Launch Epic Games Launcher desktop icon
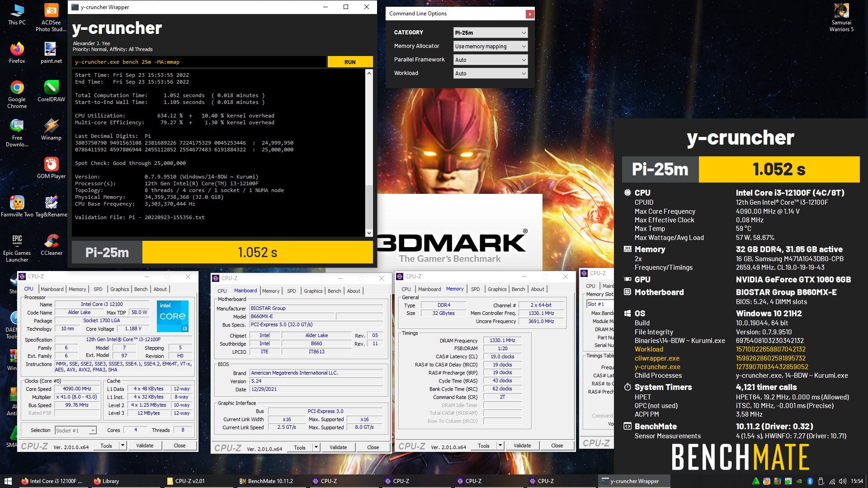 tap(17, 248)
